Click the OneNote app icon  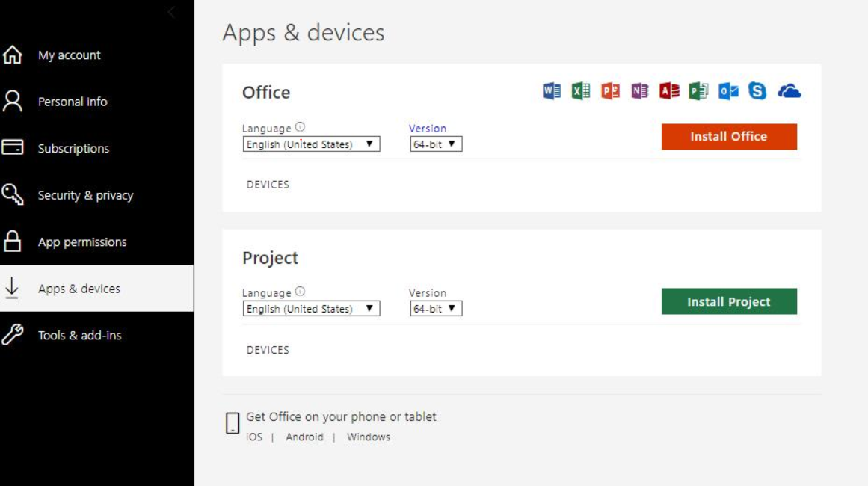tap(639, 90)
